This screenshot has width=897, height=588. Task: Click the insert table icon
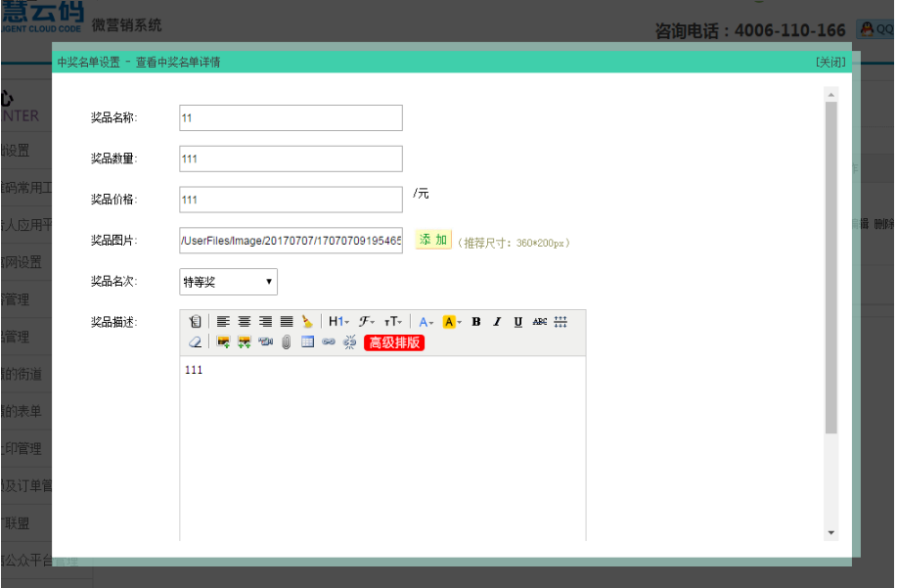pos(307,342)
